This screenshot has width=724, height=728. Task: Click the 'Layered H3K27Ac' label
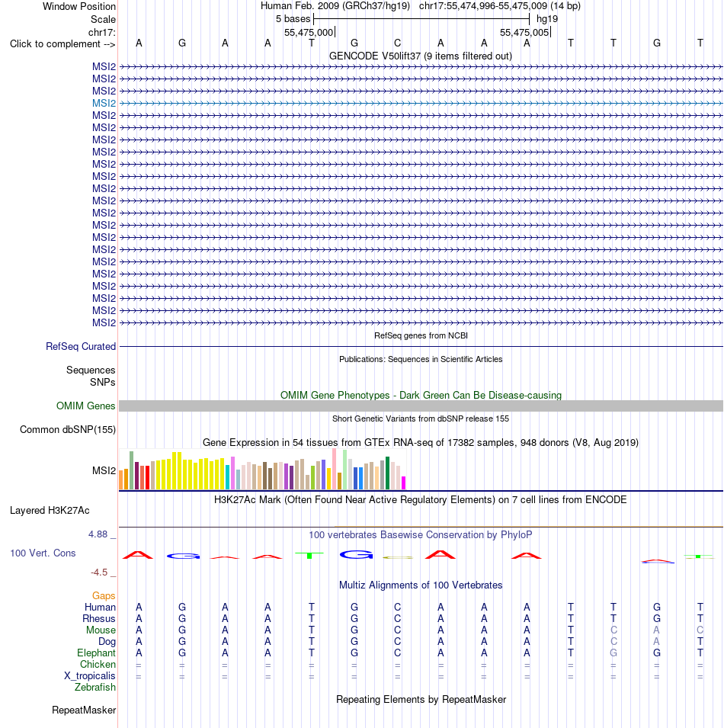click(50, 511)
